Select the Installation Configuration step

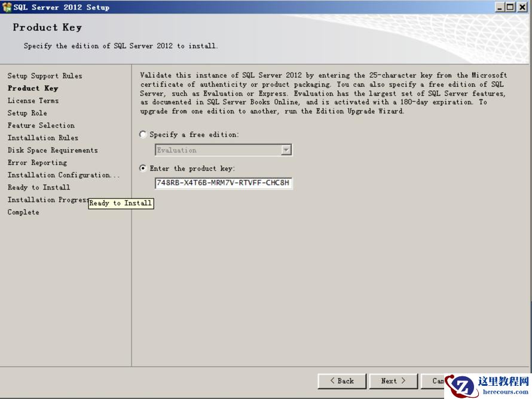pos(63,175)
